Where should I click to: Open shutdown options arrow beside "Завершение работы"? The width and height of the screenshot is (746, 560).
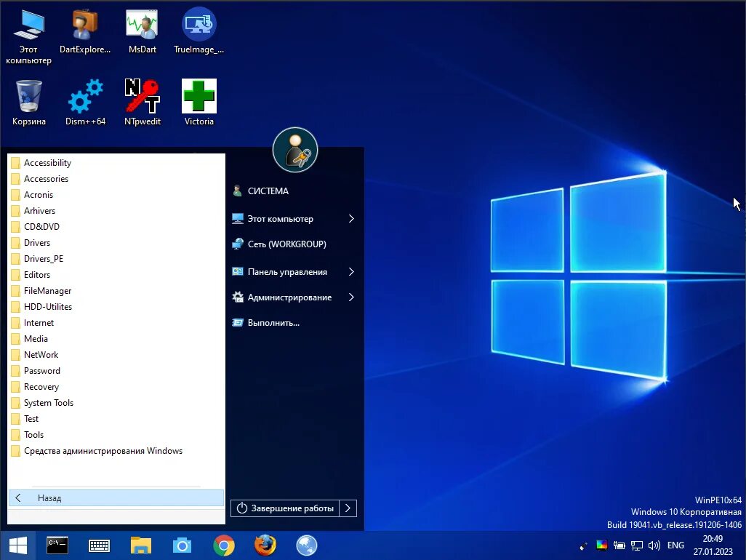348,508
